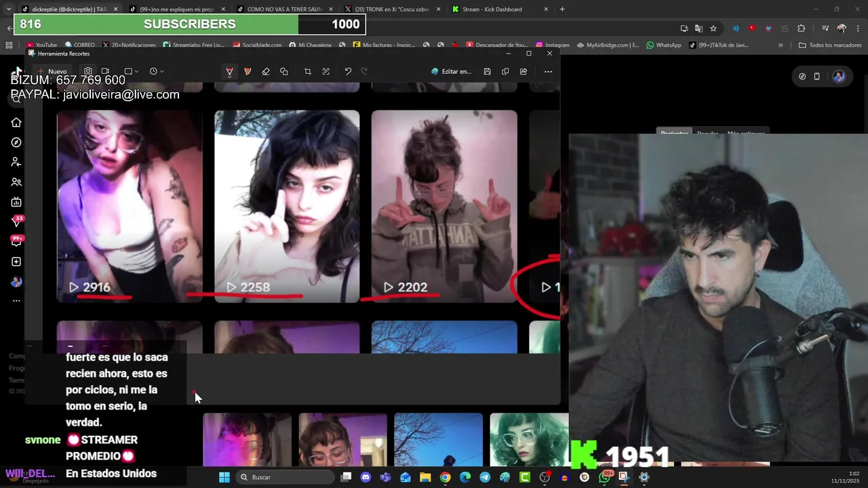Open TikTok Upload plus icon
868x488 pixels.
click(x=16, y=262)
